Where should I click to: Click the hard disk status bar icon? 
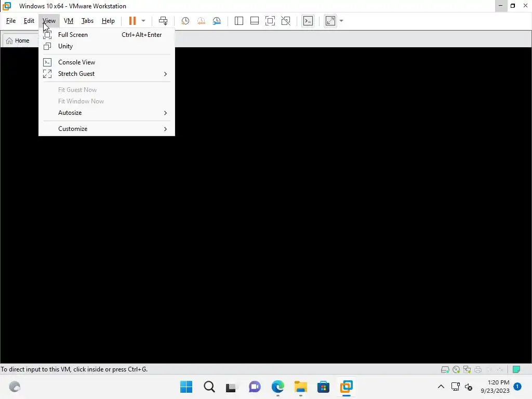pos(445,369)
